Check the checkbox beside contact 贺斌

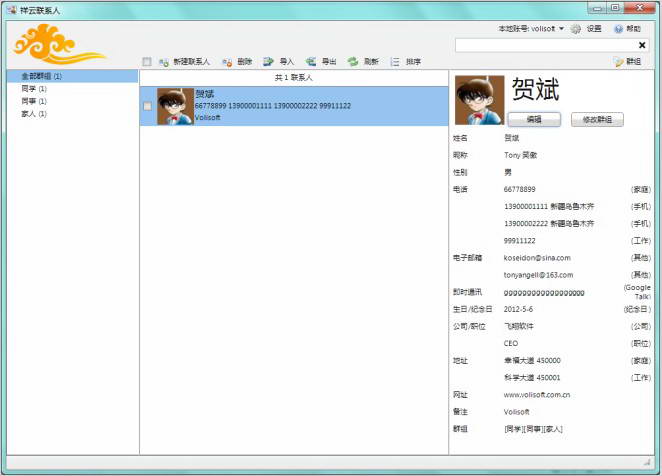[147, 106]
